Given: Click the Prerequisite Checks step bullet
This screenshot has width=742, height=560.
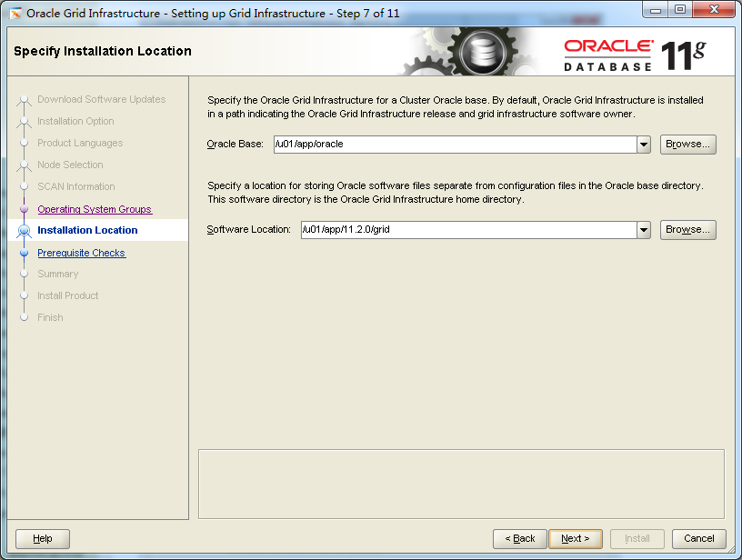Looking at the screenshot, I should 25,253.
